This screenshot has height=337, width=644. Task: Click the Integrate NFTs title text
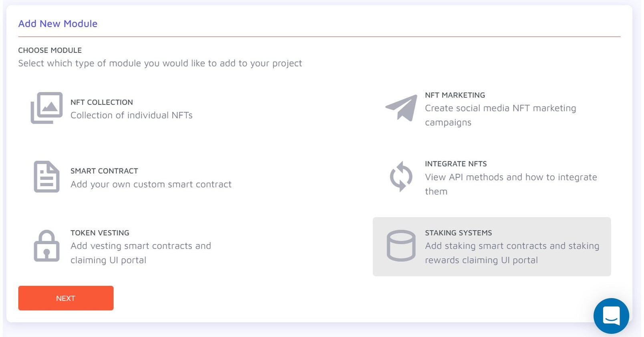click(455, 164)
